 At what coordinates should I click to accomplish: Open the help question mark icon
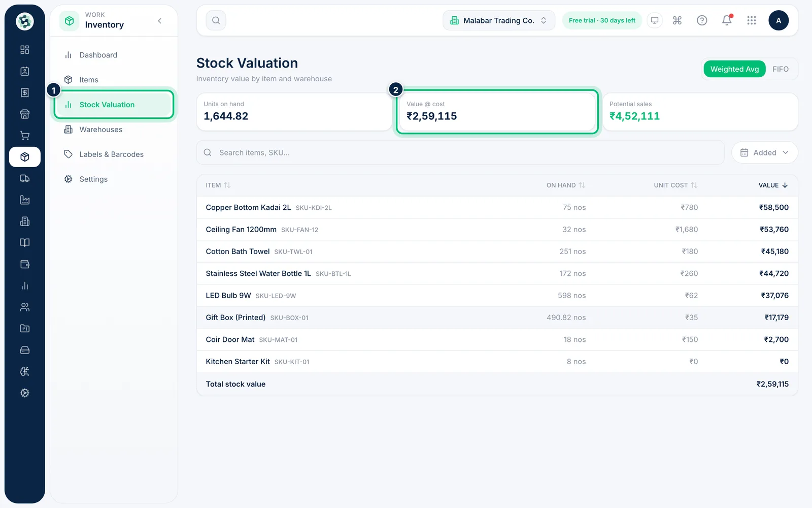(702, 20)
